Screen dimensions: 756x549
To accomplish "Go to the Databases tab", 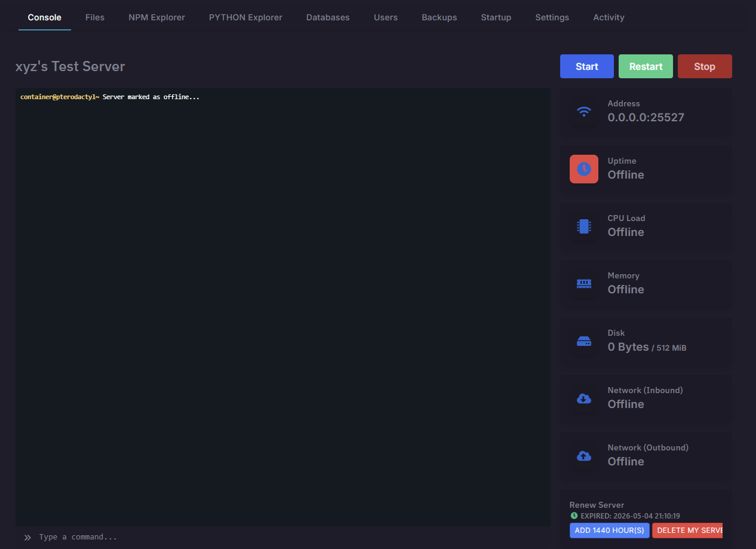I will click(x=328, y=17).
